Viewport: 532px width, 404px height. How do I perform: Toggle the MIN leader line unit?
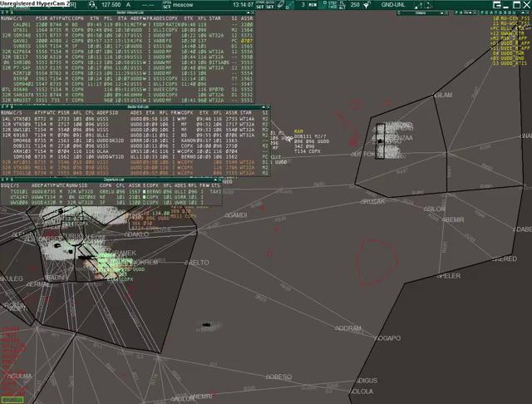tap(313, 5)
